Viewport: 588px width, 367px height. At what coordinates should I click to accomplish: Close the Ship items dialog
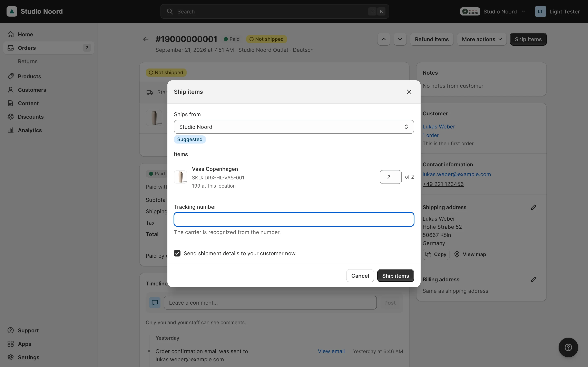[x=409, y=92]
